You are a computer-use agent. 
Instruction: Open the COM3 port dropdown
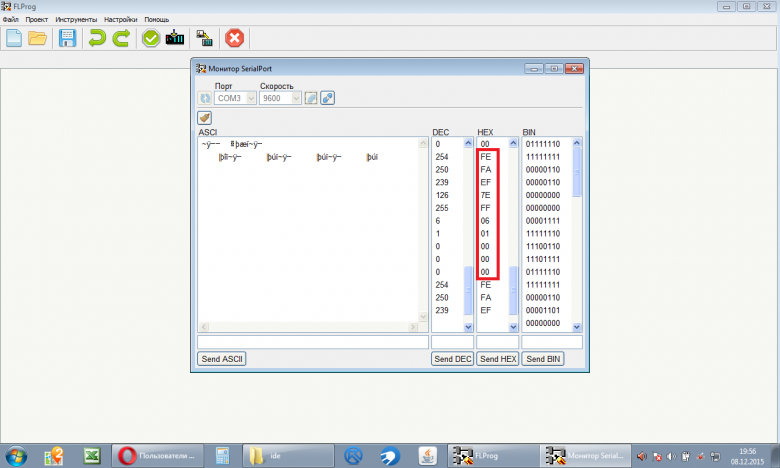pos(249,98)
